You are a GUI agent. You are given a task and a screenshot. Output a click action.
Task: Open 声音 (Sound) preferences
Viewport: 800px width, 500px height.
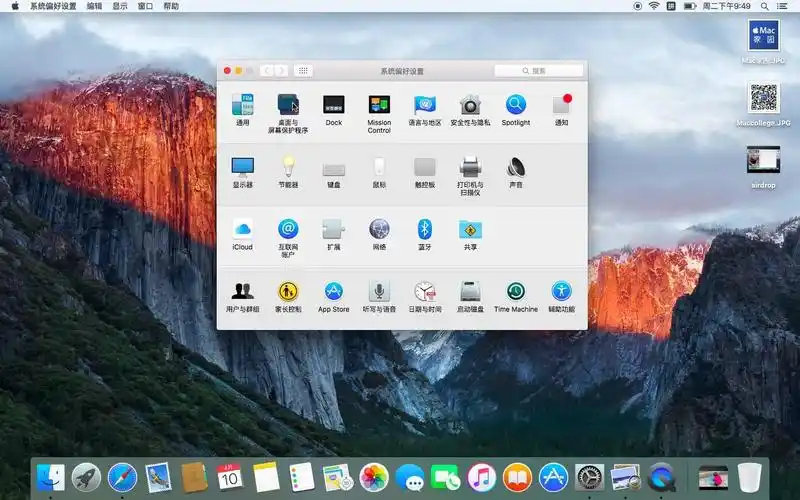coord(516,167)
